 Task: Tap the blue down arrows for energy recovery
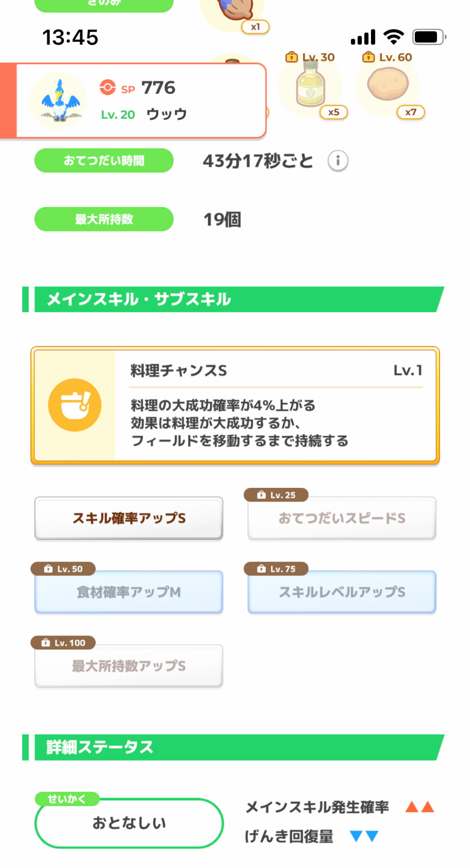coord(364,836)
